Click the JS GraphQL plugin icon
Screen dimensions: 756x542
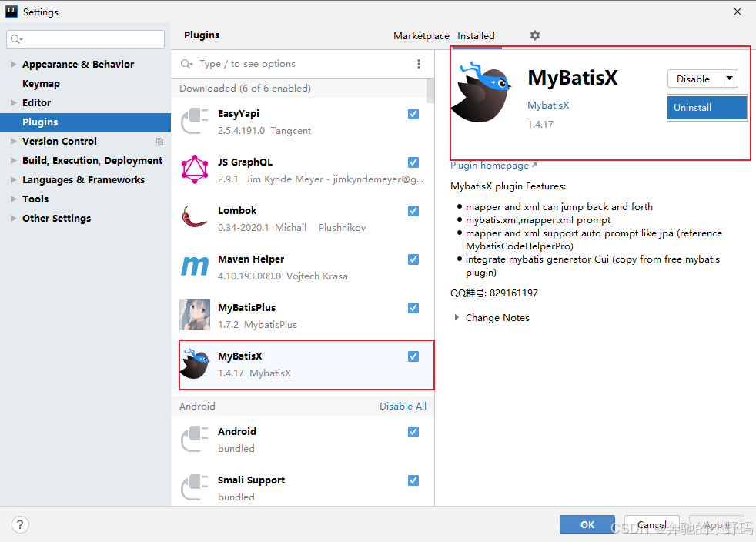(x=194, y=169)
